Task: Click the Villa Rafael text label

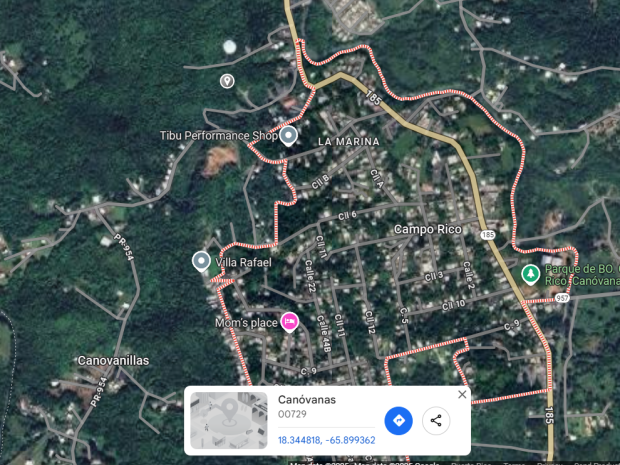Action: click(x=243, y=262)
